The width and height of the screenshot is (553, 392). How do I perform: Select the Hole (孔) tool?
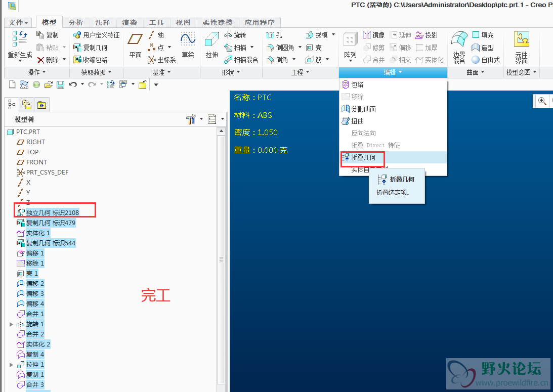coord(274,35)
